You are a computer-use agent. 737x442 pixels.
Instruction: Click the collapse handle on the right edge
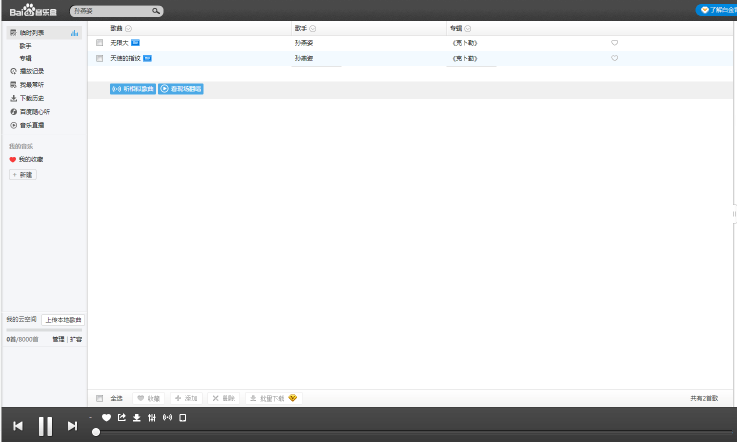[734, 214]
